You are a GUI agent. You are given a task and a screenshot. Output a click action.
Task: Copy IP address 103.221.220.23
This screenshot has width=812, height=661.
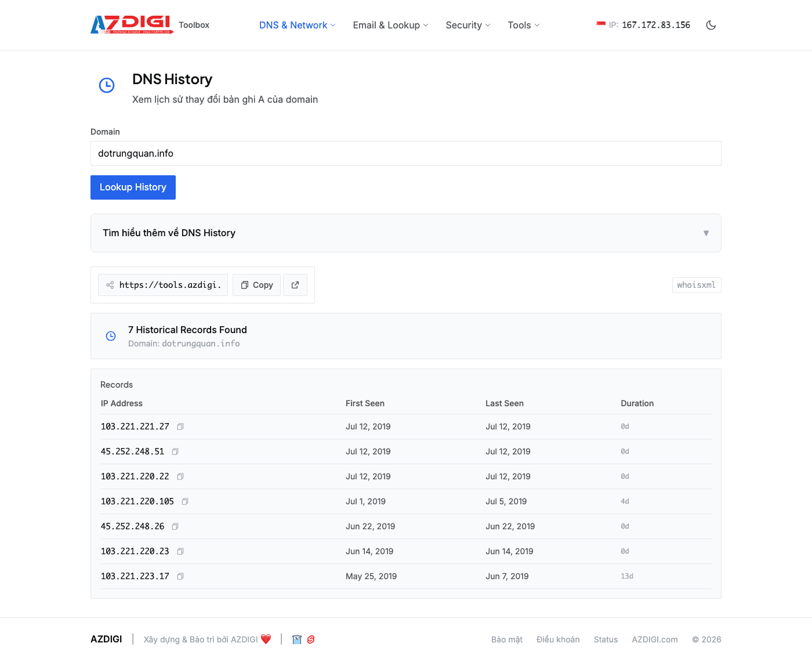pos(180,551)
